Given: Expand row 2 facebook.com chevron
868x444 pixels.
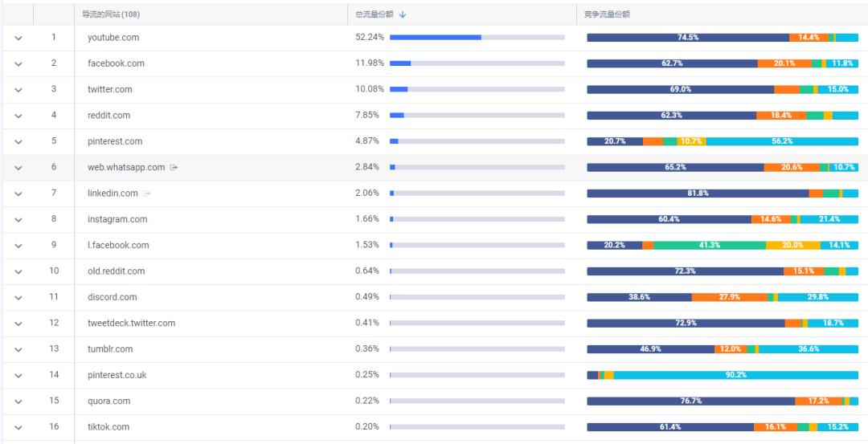Looking at the screenshot, I should (18, 63).
